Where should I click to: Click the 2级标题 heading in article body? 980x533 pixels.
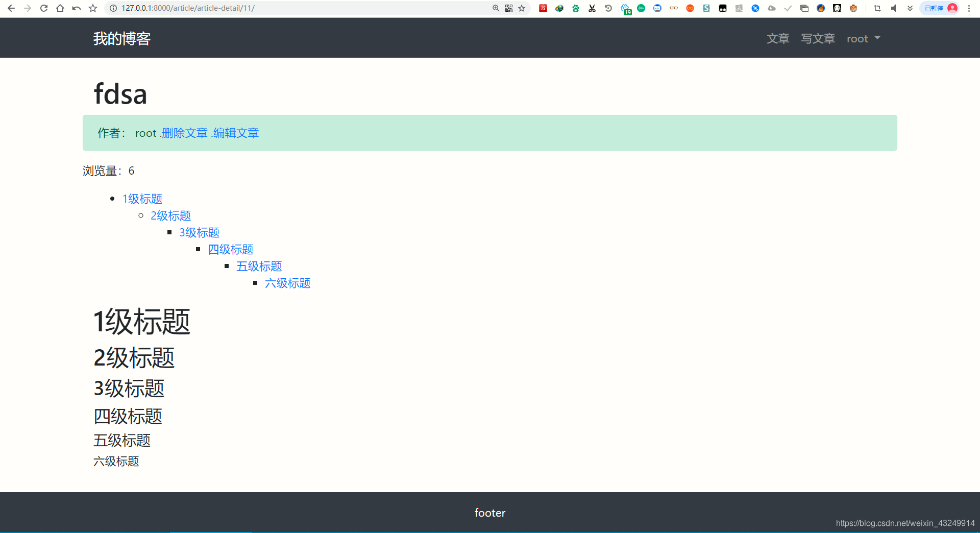pyautogui.click(x=134, y=358)
